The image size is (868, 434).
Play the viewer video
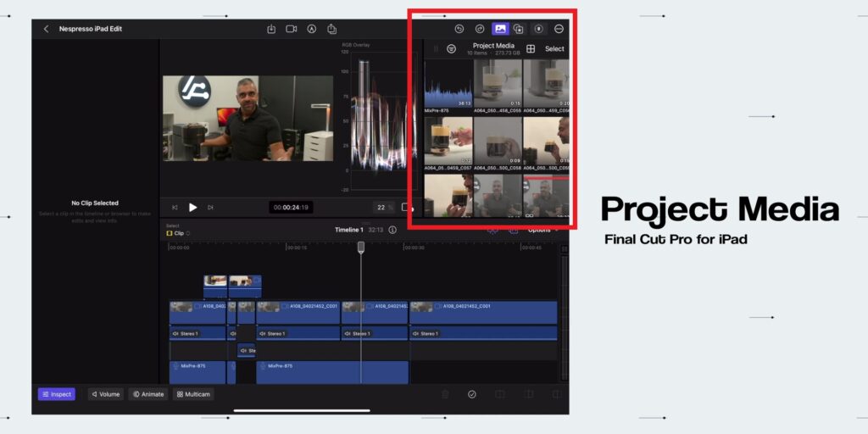click(x=192, y=208)
